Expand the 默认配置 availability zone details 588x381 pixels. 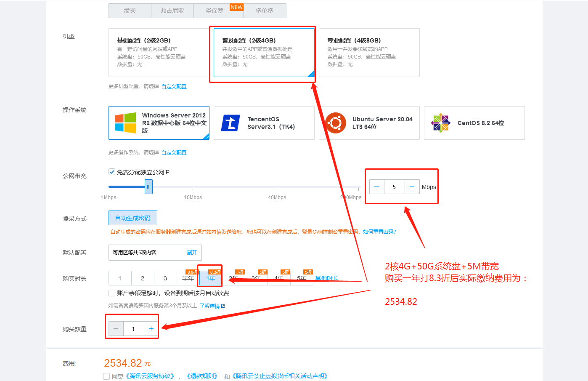[x=192, y=252]
